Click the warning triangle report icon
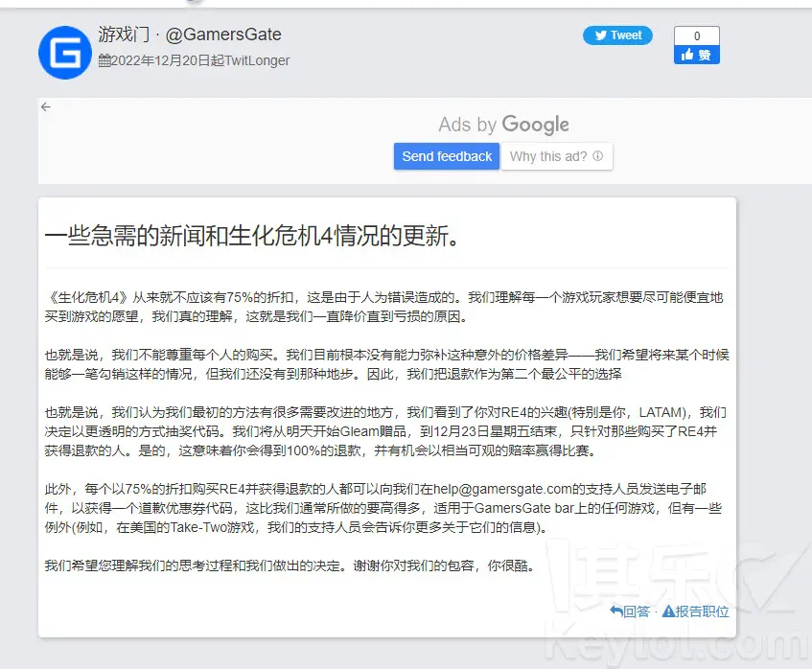Image resolution: width=812 pixels, height=669 pixels. click(x=667, y=611)
